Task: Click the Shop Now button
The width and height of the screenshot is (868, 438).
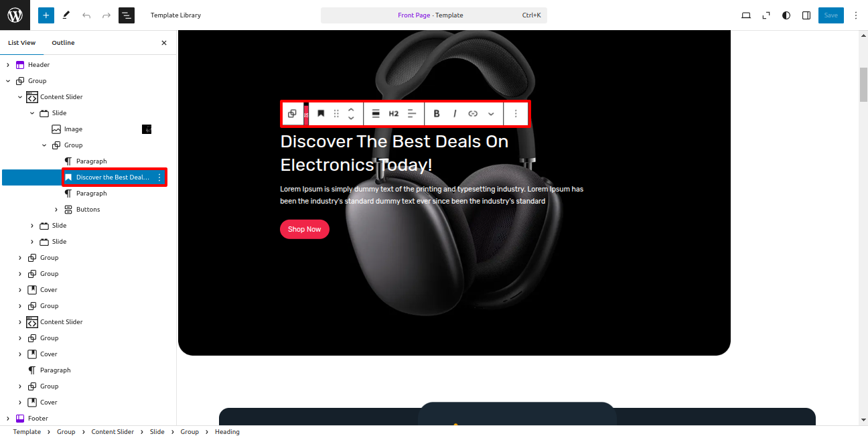Action: click(x=305, y=229)
